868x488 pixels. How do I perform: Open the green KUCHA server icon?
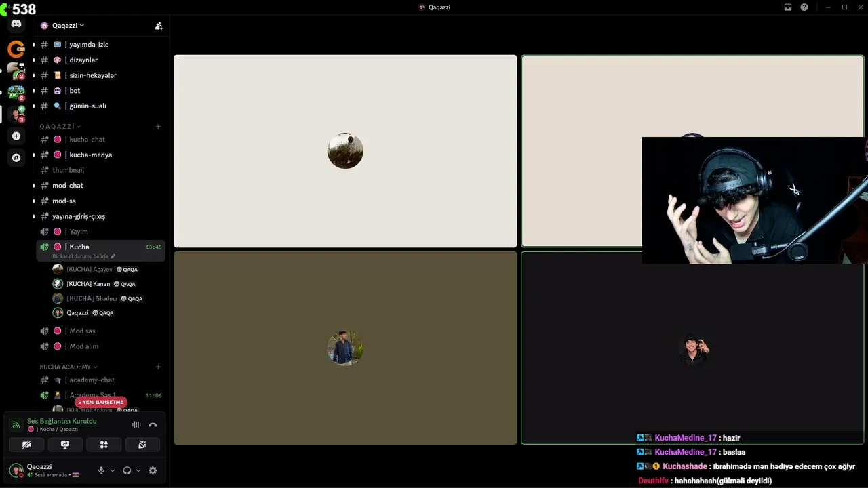click(16, 92)
